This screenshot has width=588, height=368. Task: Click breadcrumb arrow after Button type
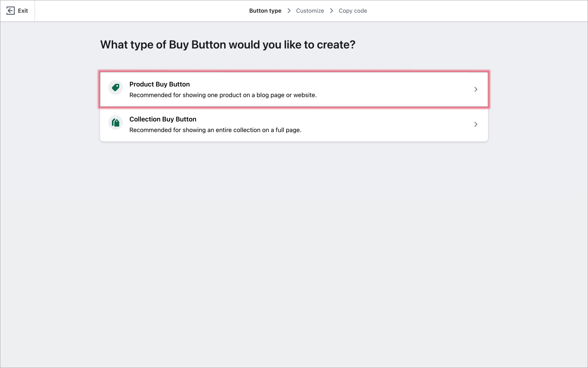tap(289, 11)
